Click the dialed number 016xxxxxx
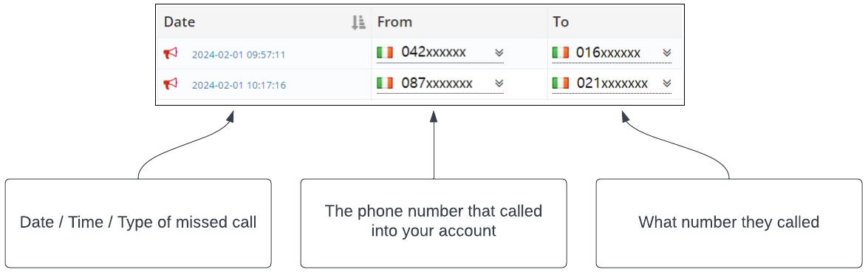This screenshot has width=868, height=275. (x=609, y=52)
